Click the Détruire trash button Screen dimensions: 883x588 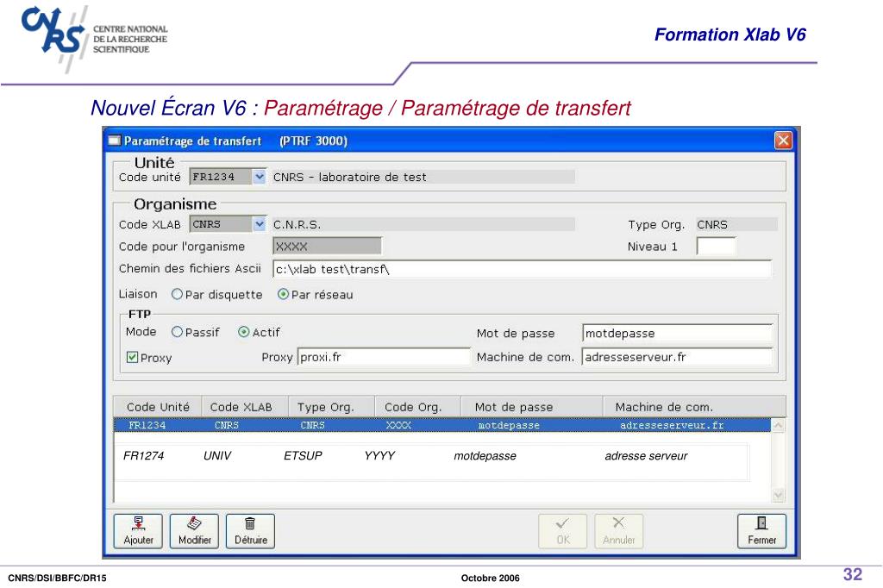[x=251, y=530]
